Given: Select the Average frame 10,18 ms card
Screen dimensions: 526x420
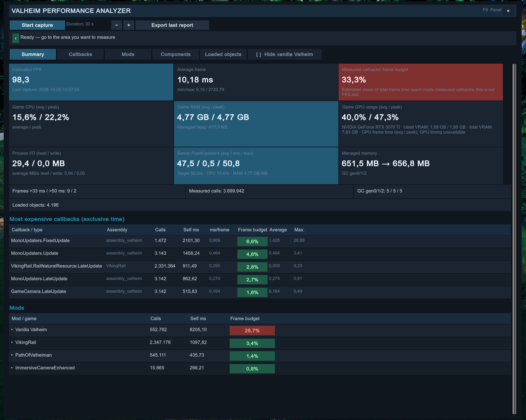Looking at the screenshot, I should pos(256,82).
